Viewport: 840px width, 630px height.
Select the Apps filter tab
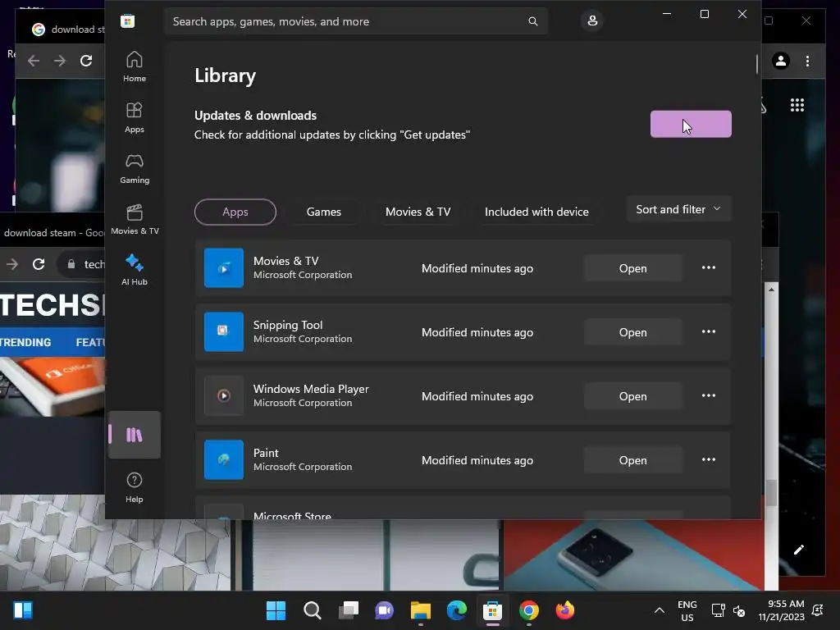(x=235, y=212)
